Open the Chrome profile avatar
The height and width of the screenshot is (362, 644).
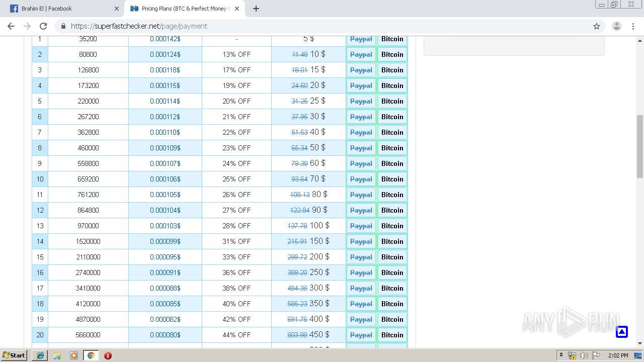point(616,26)
